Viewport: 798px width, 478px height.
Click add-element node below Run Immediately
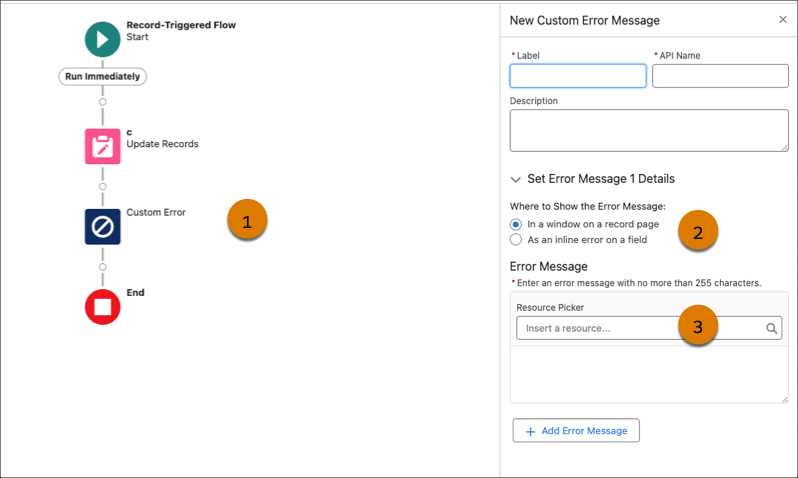pos(102,102)
